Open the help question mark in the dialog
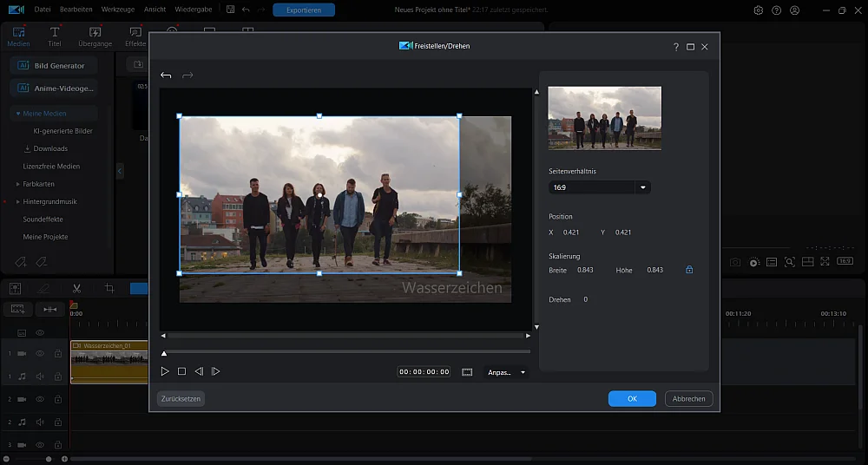 click(676, 47)
